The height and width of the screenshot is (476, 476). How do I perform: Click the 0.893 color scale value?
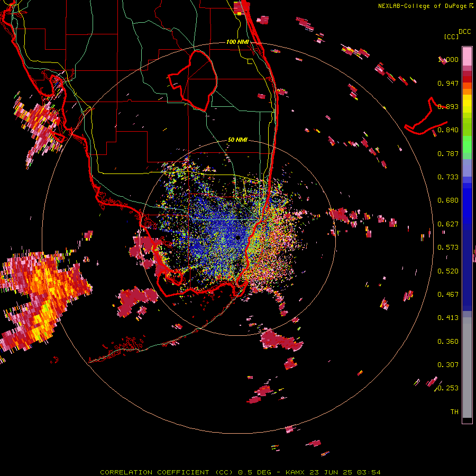[448, 106]
